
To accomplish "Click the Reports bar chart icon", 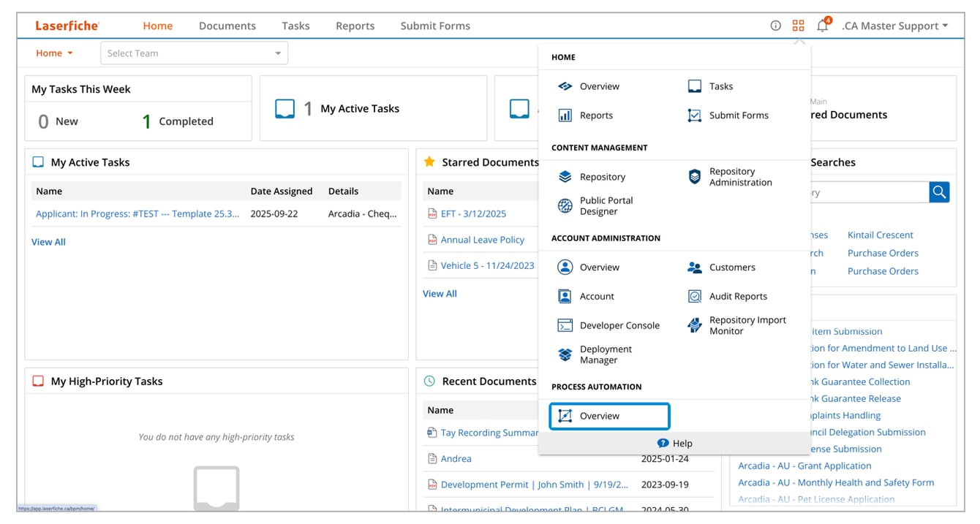I will click(x=565, y=115).
